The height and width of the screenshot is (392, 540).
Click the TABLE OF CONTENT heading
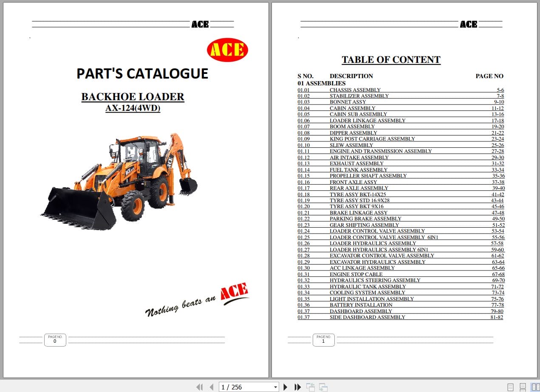pyautogui.click(x=391, y=60)
